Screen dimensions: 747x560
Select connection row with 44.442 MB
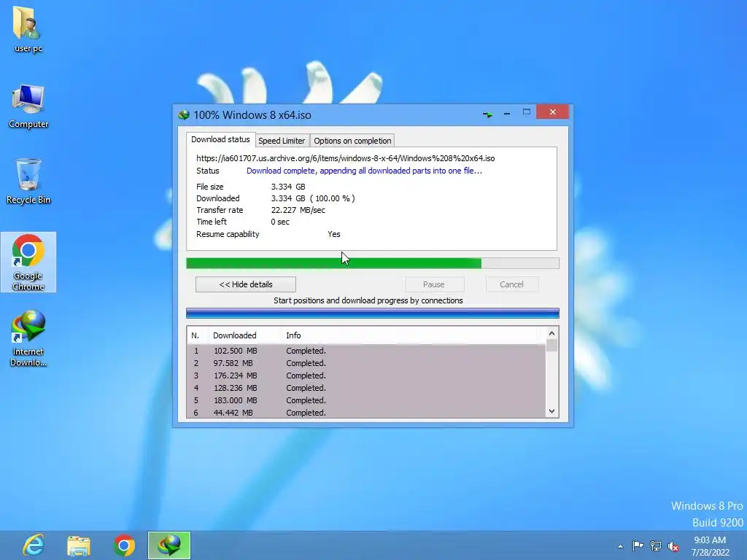click(366, 413)
